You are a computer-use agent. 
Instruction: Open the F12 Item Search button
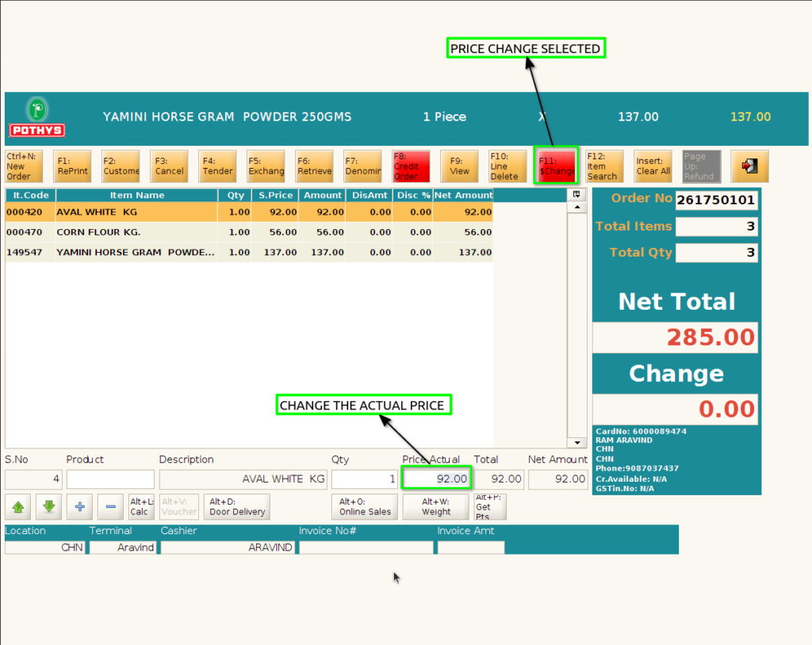pyautogui.click(x=604, y=166)
